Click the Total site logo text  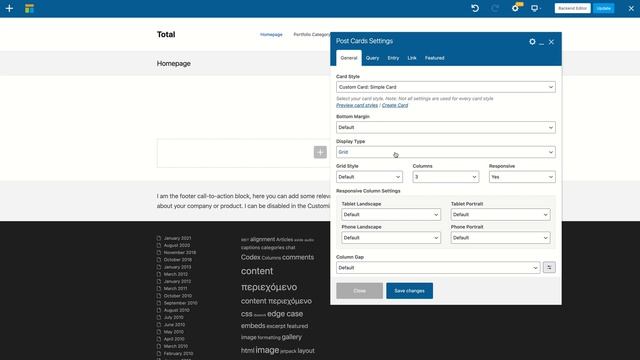click(x=166, y=34)
